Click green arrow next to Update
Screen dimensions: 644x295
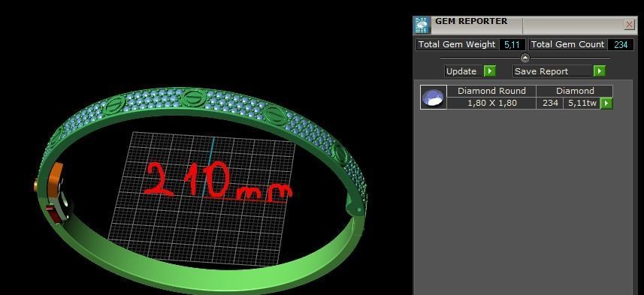click(x=489, y=71)
